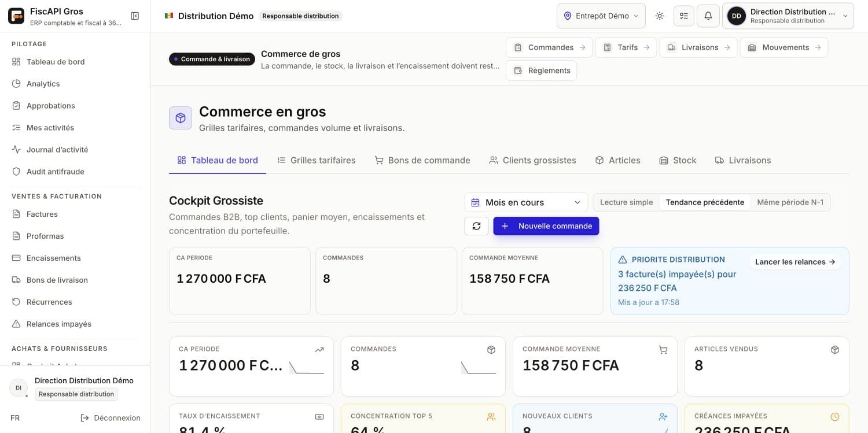Screen dimensions: 868x433
Task: Go to Commandes shortcut link
Action: coord(549,47)
